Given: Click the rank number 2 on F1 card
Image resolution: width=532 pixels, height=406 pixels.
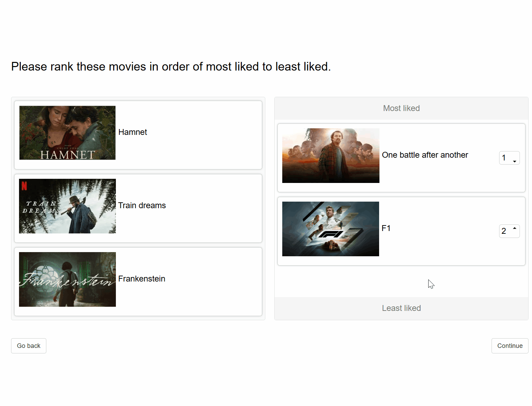Looking at the screenshot, I should tap(504, 231).
